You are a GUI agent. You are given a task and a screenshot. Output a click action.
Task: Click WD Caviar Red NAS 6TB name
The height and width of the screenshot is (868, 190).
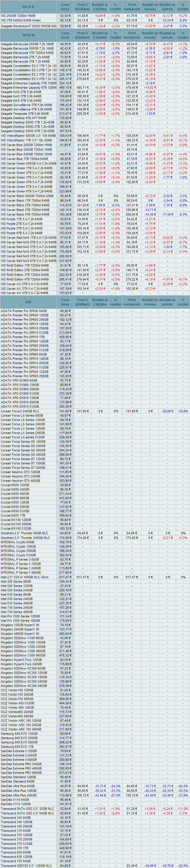(x=29, y=261)
